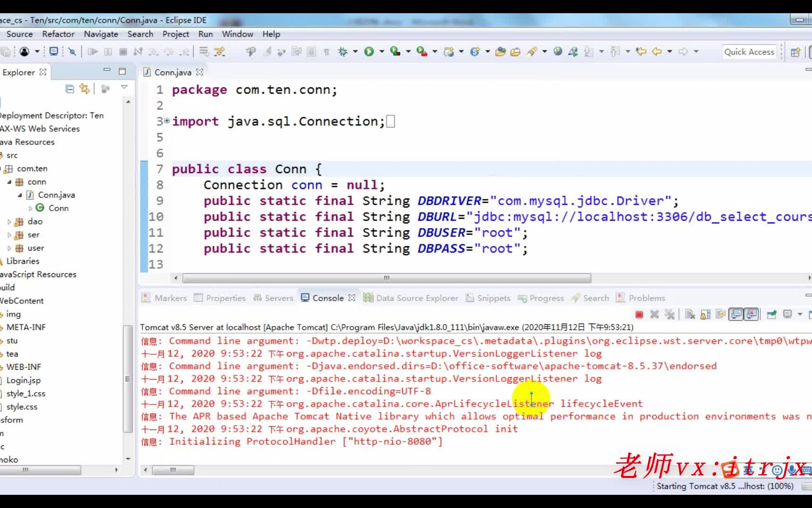Click Remove All Terminated Launches double-X icon
Image resolution: width=812 pixels, height=508 pixels.
[x=670, y=314]
